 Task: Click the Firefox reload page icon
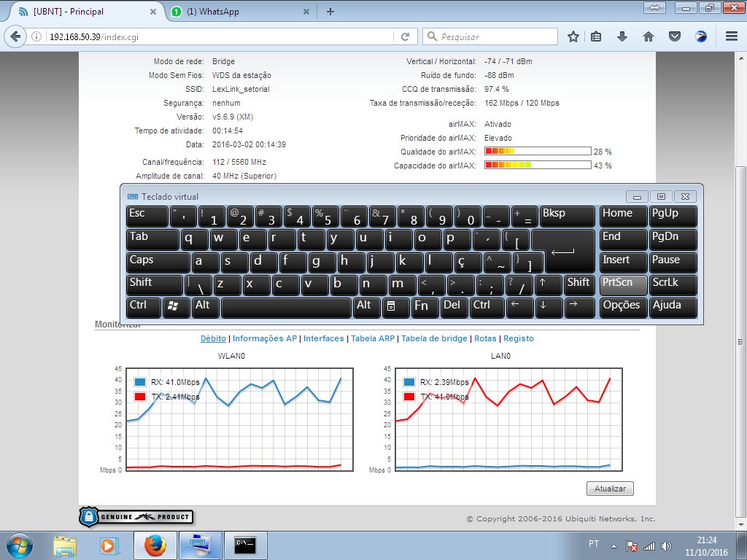tap(405, 36)
